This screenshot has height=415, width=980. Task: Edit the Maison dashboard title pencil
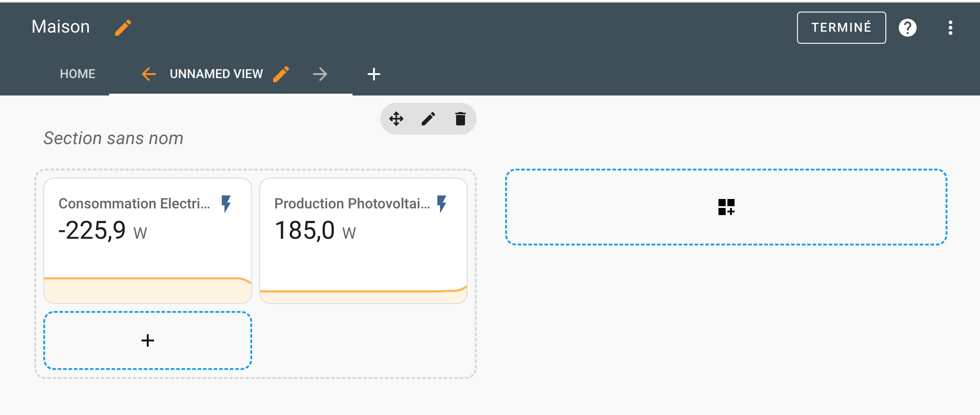[123, 28]
